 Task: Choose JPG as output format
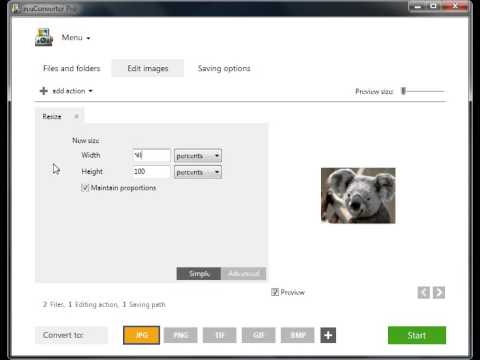pyautogui.click(x=141, y=335)
